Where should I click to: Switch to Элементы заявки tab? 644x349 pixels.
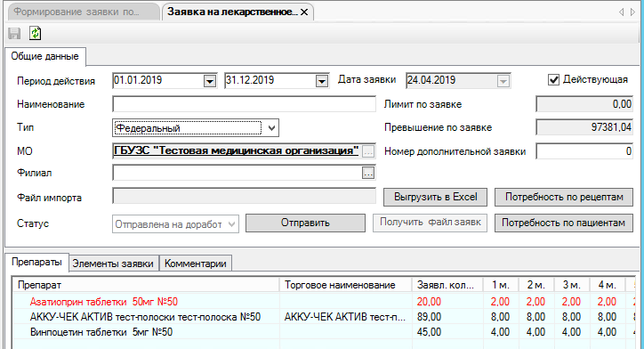coord(113,264)
